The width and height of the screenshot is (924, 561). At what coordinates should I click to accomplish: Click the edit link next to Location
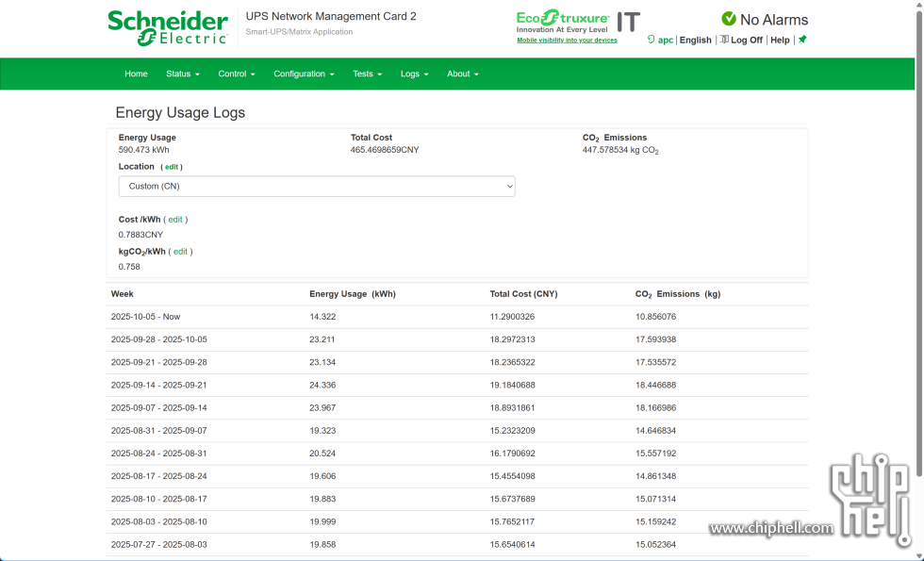(172, 167)
